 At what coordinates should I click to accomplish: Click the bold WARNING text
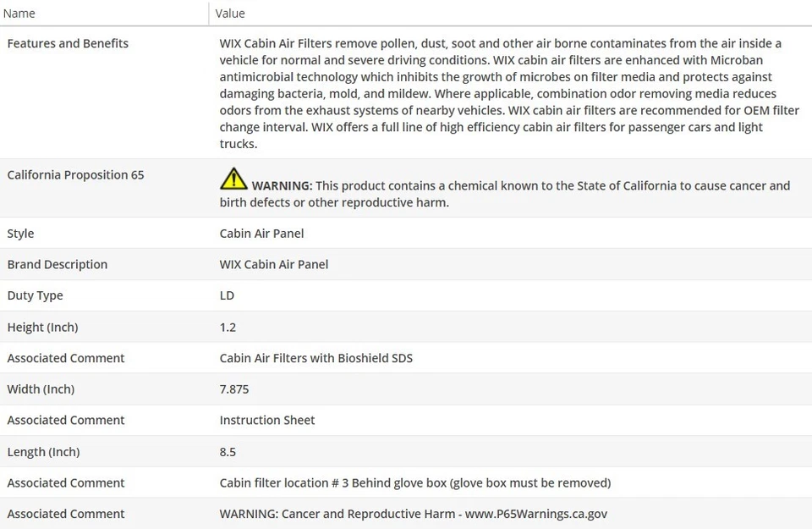tap(282, 185)
